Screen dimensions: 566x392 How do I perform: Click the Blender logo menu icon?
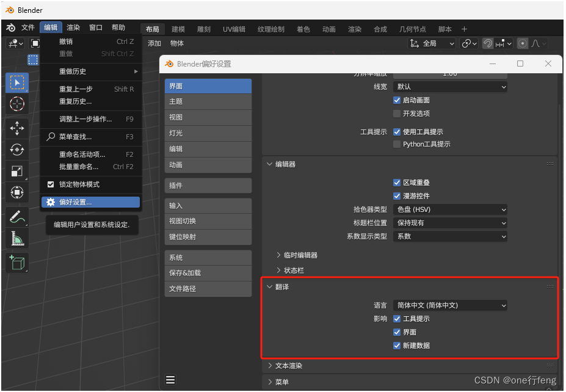[10, 27]
